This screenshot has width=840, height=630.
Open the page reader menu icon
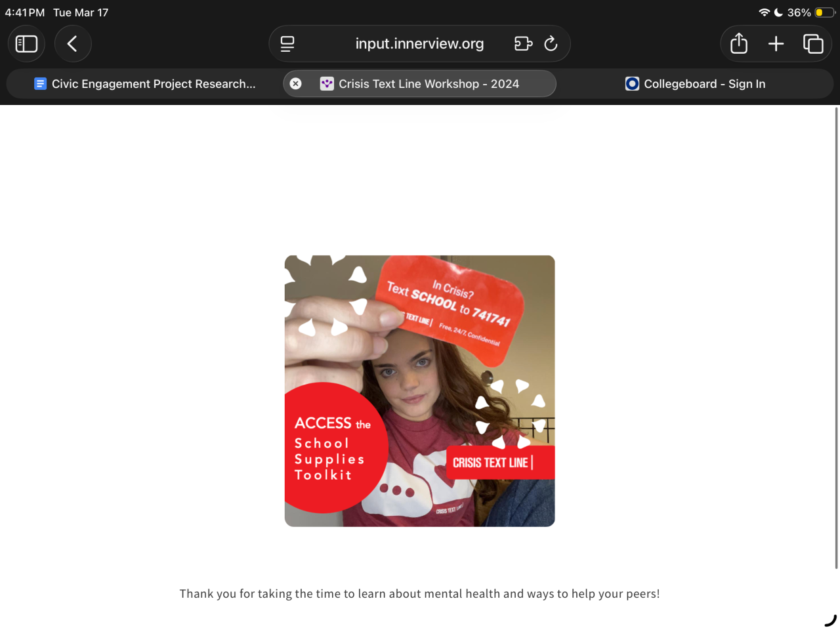tap(287, 44)
